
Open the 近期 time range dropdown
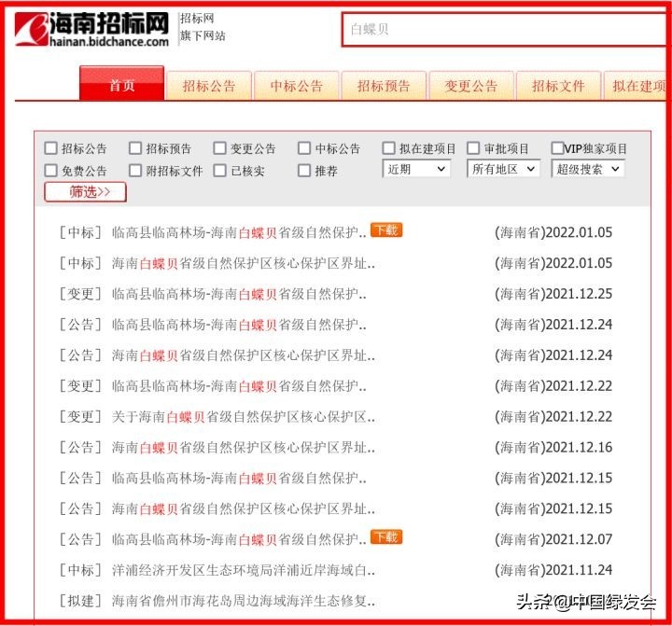[x=416, y=169]
